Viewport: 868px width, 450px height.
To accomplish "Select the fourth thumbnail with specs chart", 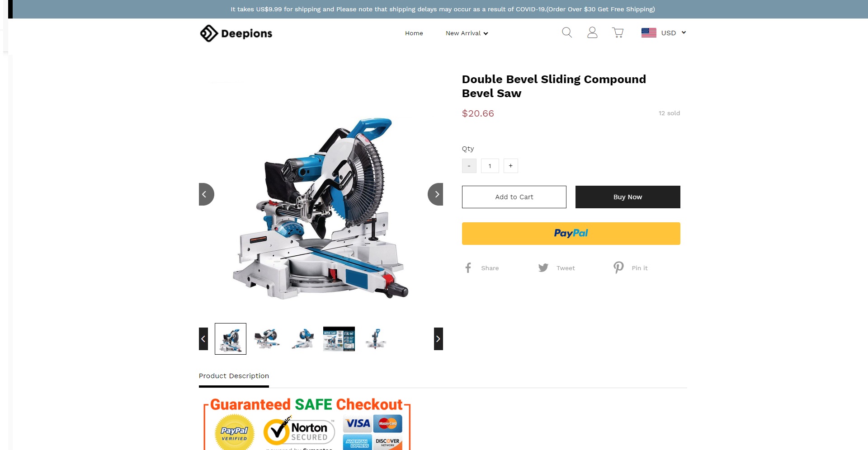I will (x=339, y=339).
